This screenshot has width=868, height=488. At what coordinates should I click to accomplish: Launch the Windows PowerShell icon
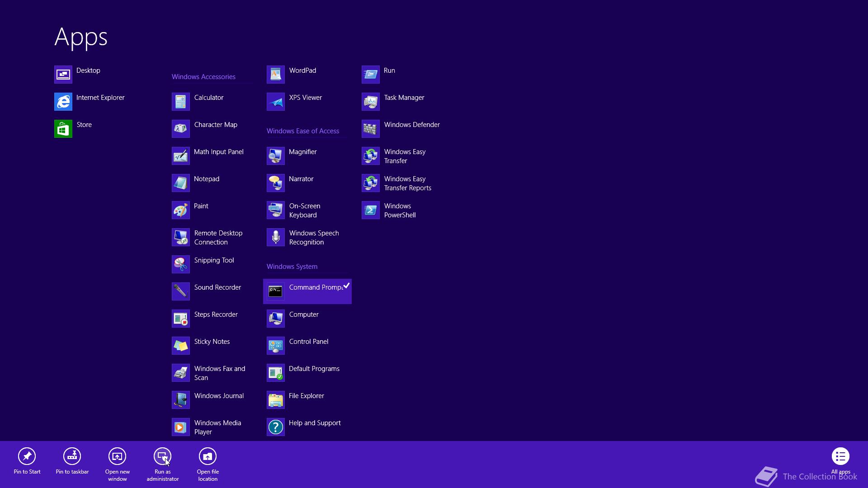click(371, 210)
